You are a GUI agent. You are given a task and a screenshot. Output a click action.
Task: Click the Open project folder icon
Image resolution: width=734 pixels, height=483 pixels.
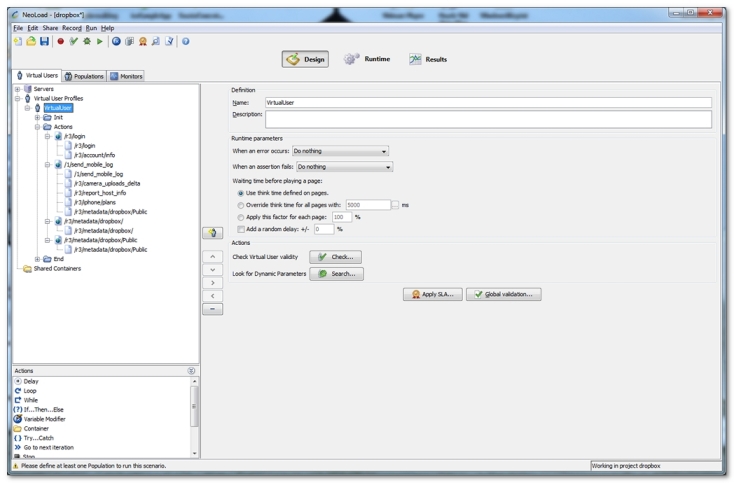(31, 42)
